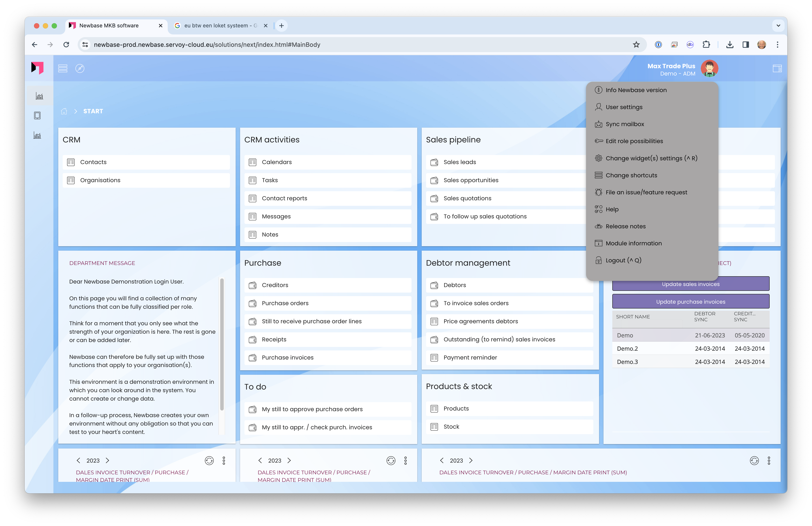Expand the browser tab search chevron
This screenshot has height=526, width=812.
[x=778, y=26]
